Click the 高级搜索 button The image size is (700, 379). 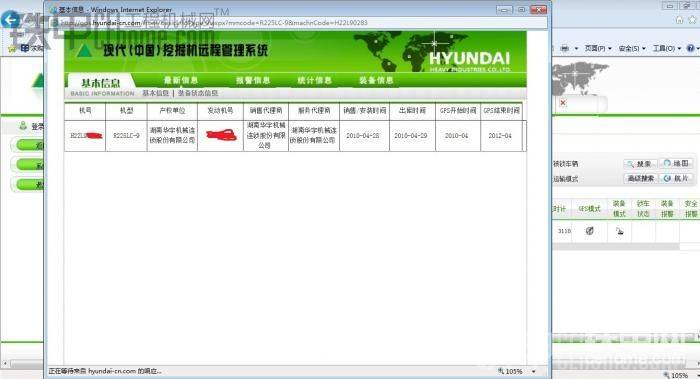point(640,178)
